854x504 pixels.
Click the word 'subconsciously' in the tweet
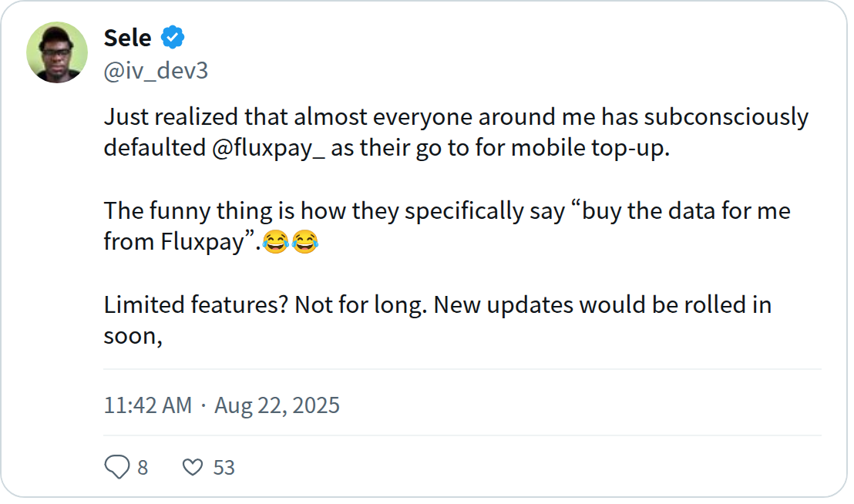726,118
